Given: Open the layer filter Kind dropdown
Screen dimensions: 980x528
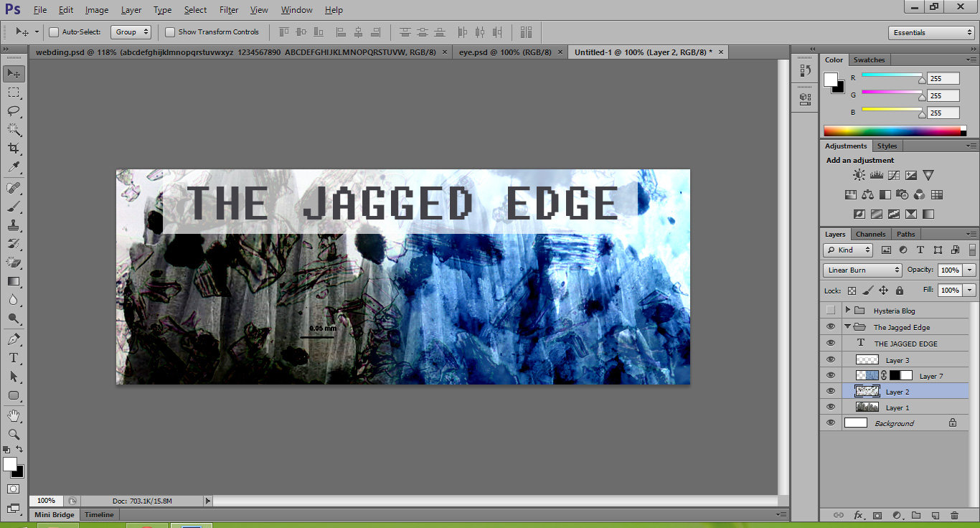Looking at the screenshot, I should (x=848, y=250).
